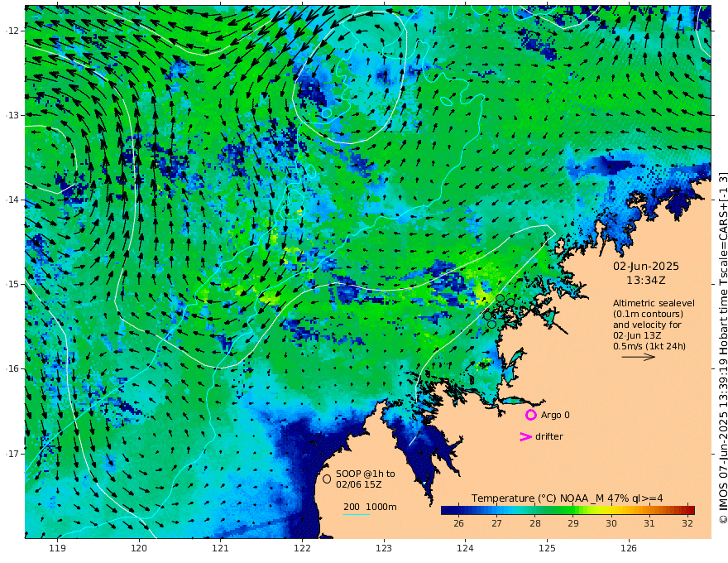The image size is (728, 563).
Task: Click the cyan 200m depth contour legend line
Action: pos(356,514)
